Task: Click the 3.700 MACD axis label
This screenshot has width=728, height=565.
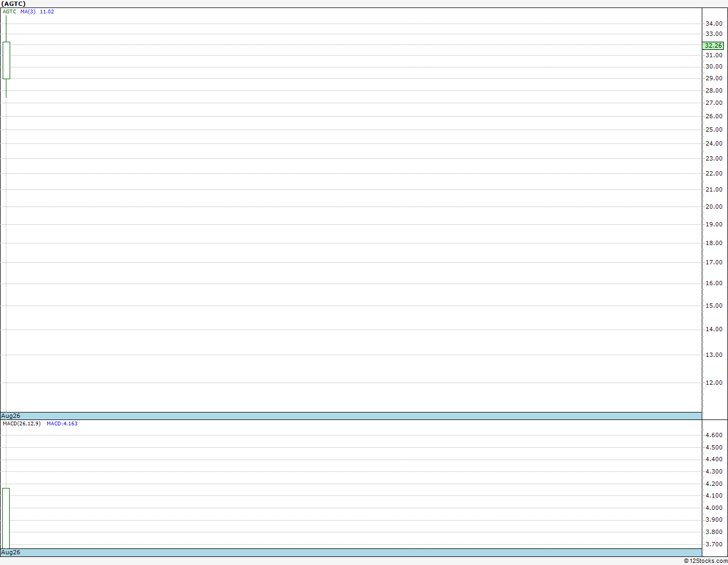Action: pos(714,544)
